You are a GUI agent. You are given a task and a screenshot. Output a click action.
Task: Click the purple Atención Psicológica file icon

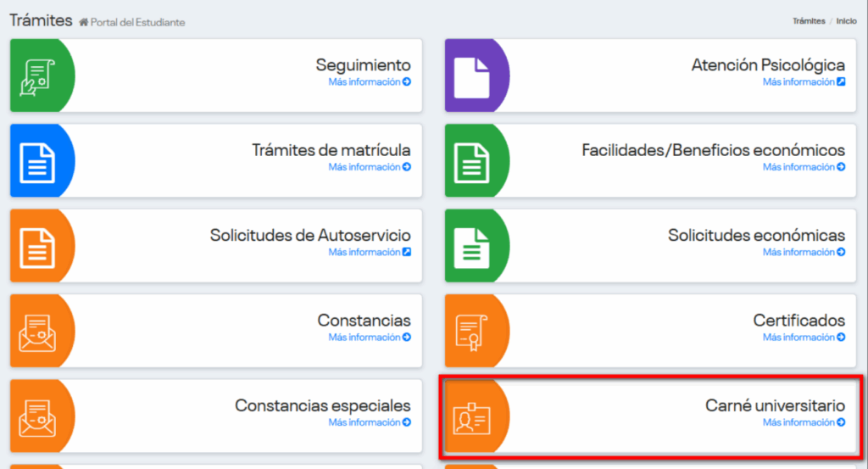pos(472,75)
